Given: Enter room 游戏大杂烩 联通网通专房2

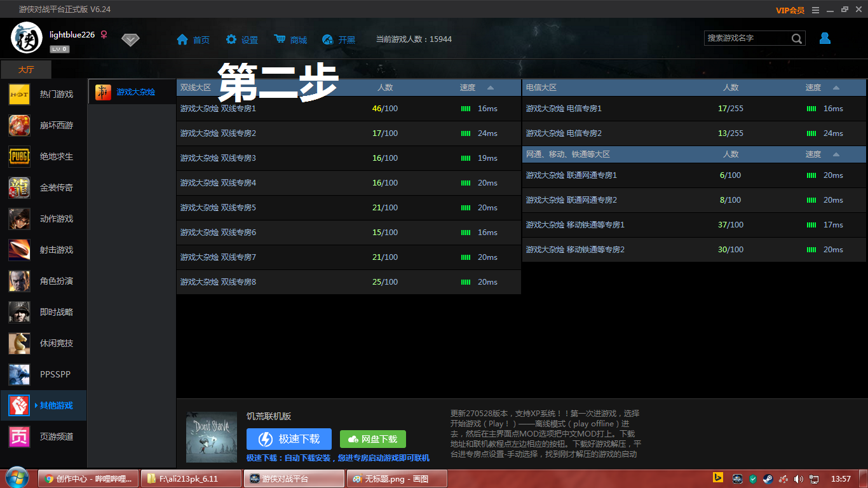Looking at the screenshot, I should click(x=695, y=200).
